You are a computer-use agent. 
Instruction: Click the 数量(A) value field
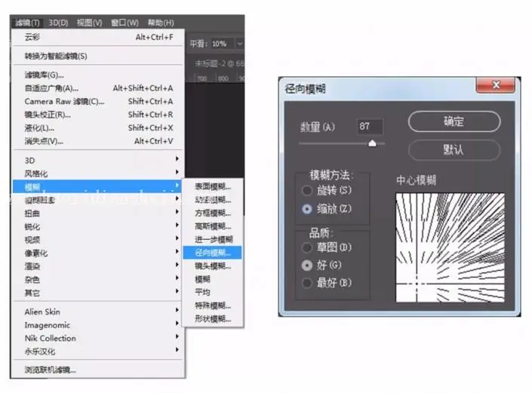[371, 127]
